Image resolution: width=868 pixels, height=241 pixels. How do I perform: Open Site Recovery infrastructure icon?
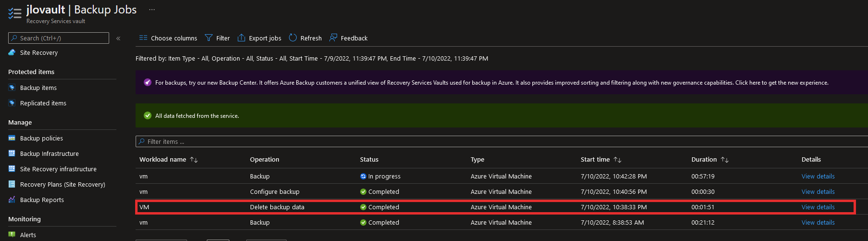click(x=12, y=169)
